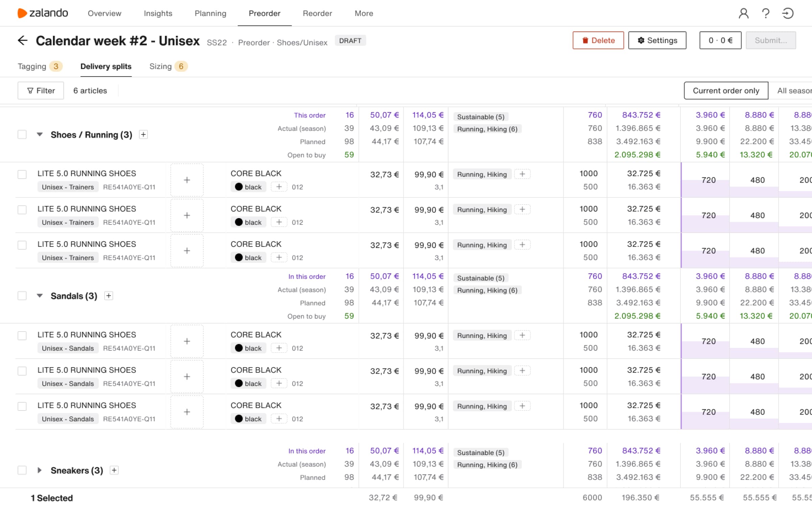The image size is (812, 508).
Task: Open the Filter options
Action: click(x=41, y=90)
